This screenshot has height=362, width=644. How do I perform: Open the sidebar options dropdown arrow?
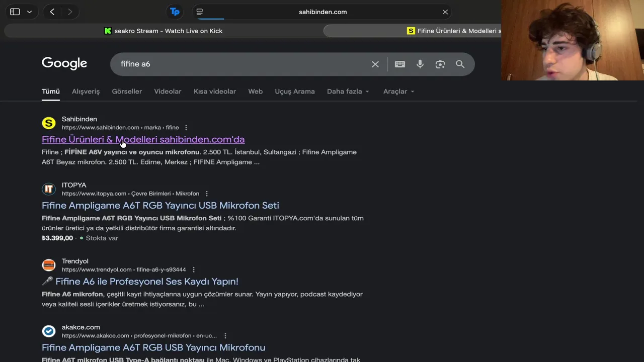(x=29, y=12)
